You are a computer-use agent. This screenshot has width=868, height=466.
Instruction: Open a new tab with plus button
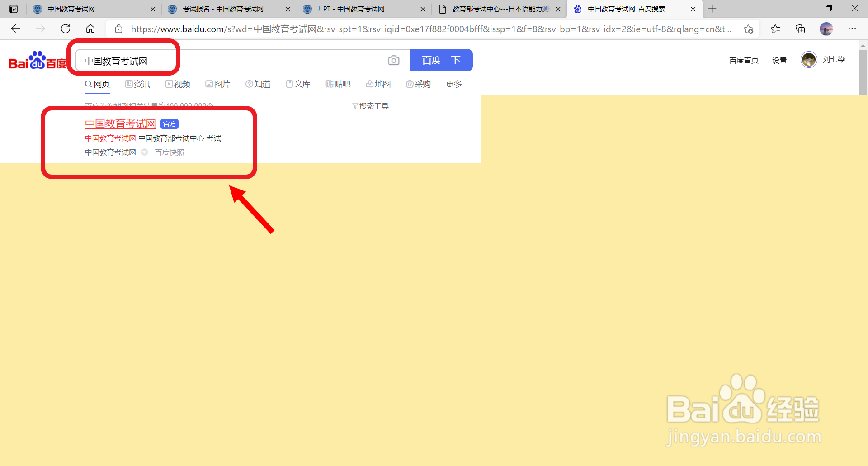click(x=712, y=9)
